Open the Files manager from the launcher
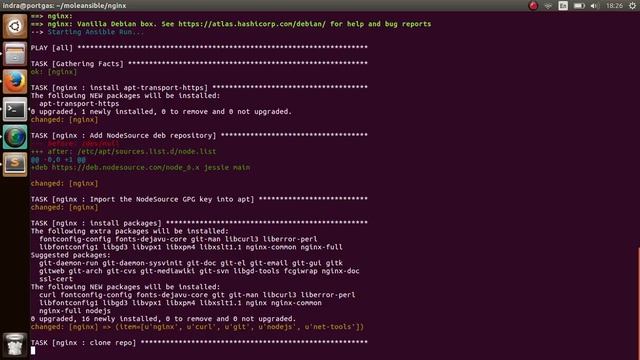This screenshot has height=360, width=640. coord(15,54)
